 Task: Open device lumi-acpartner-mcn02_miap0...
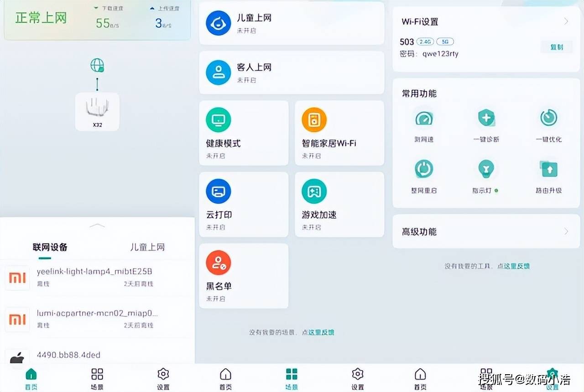[97, 320]
